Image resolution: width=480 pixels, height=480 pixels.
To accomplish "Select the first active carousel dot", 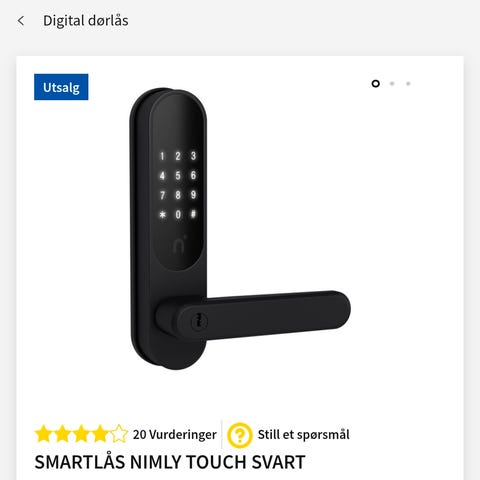I will tap(376, 84).
